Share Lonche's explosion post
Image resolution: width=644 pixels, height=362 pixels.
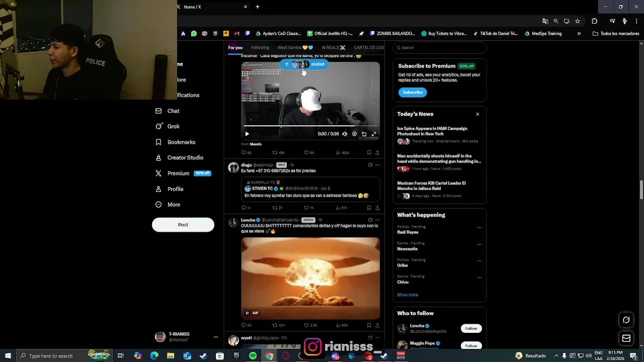point(377,325)
